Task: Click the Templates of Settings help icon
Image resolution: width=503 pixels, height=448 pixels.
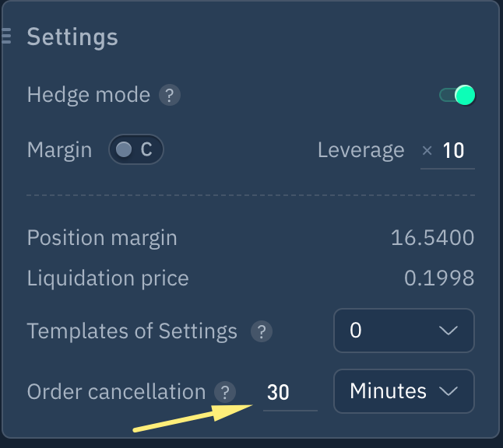Action: click(x=261, y=331)
